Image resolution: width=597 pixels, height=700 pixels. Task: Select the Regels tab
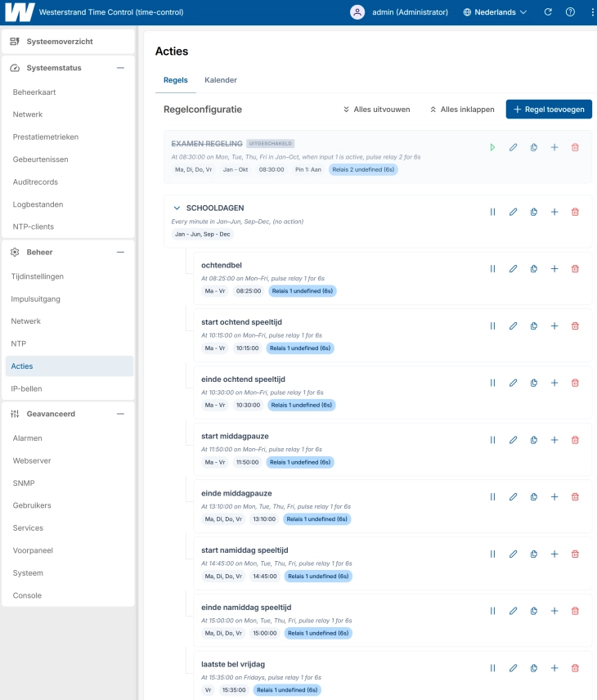click(176, 80)
